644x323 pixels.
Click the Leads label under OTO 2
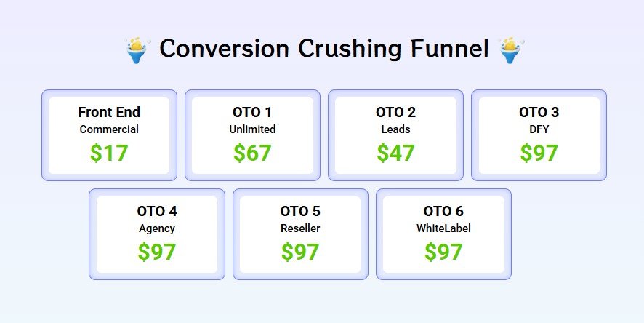[x=395, y=129]
